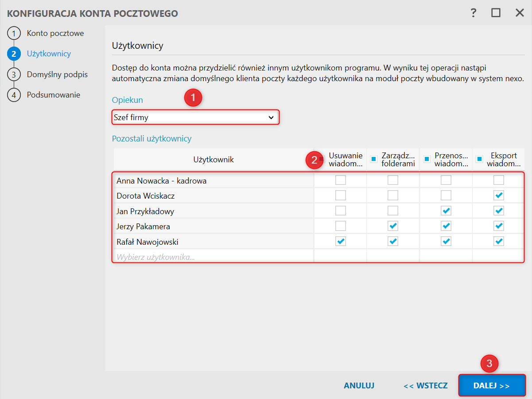Go to the Domyślny podpis step
The image size is (532, 399).
[x=57, y=74]
